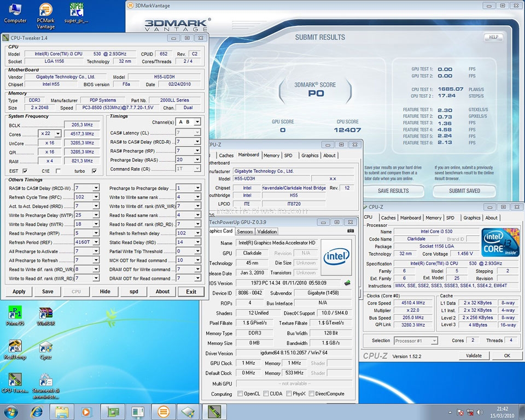Click the Hide button in CPU-Tweaker

point(105,291)
